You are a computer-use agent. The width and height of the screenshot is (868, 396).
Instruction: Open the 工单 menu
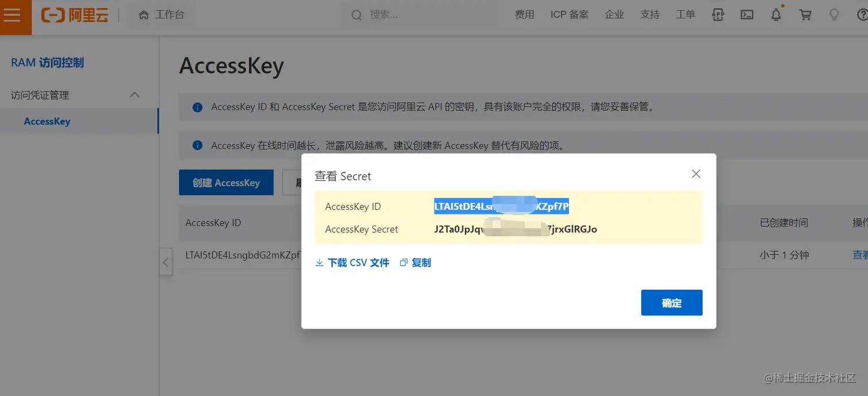click(685, 15)
